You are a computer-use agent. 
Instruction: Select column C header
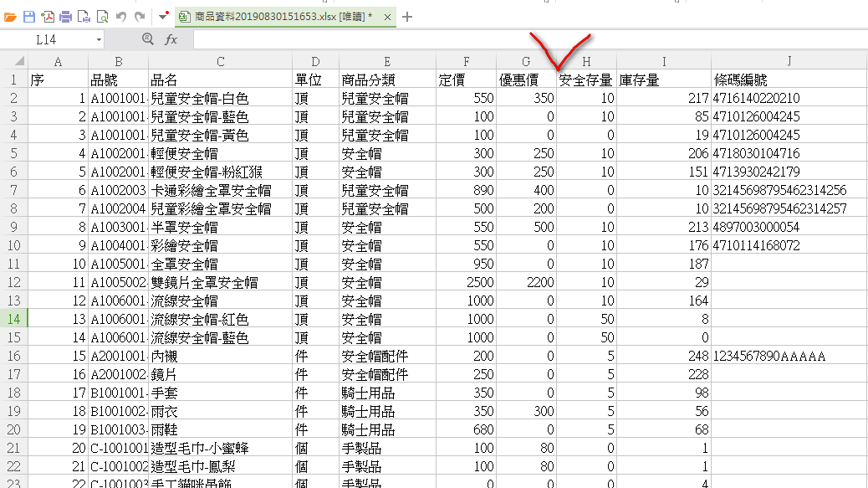click(220, 61)
